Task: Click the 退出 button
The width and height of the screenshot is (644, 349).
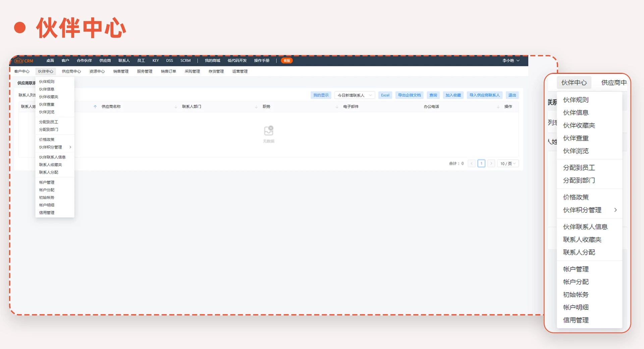Action: click(512, 95)
